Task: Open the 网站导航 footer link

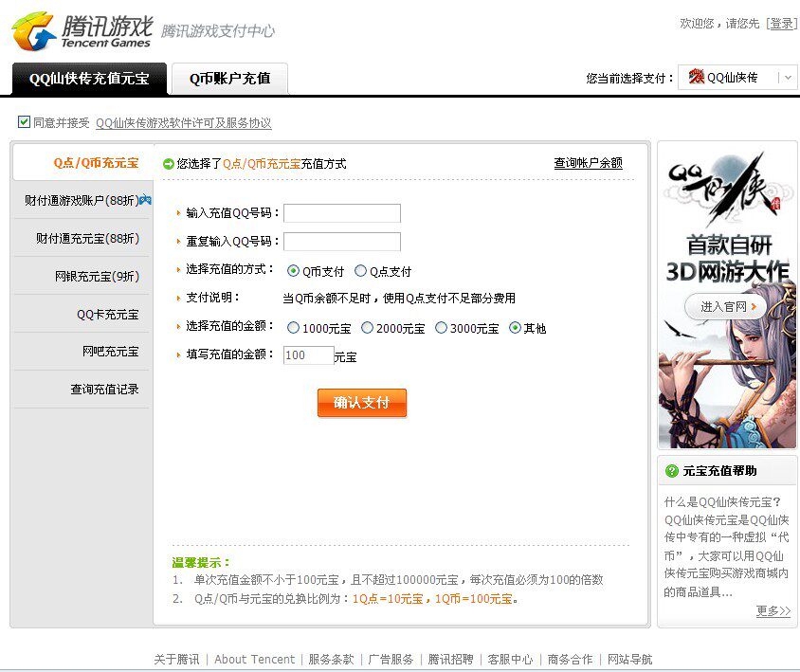Action: click(x=630, y=660)
